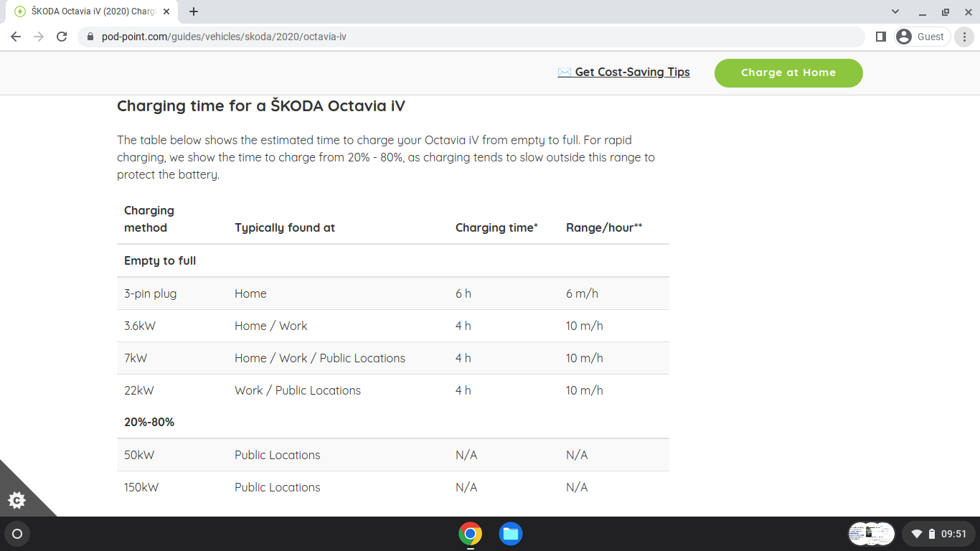Click 'Public Locations' in the 50kW row
The height and width of the screenshot is (551, 980).
[278, 455]
